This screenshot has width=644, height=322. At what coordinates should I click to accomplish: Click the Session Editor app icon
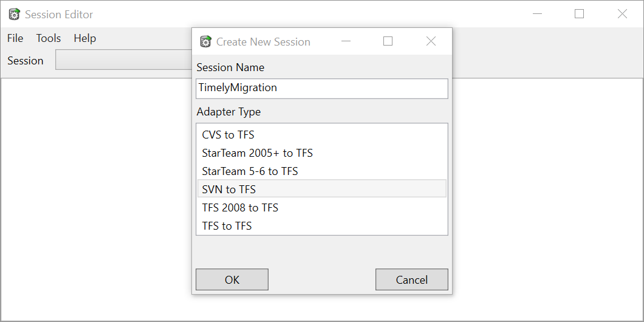(x=15, y=15)
